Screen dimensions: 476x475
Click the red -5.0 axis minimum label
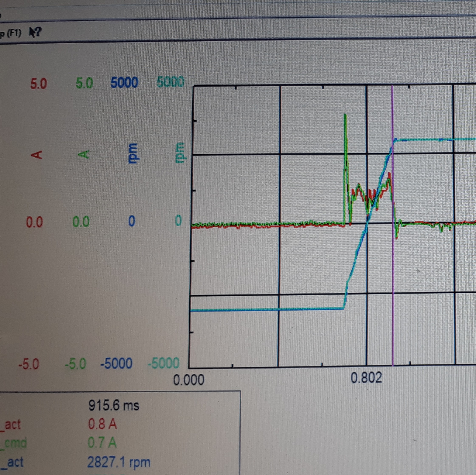29,364
